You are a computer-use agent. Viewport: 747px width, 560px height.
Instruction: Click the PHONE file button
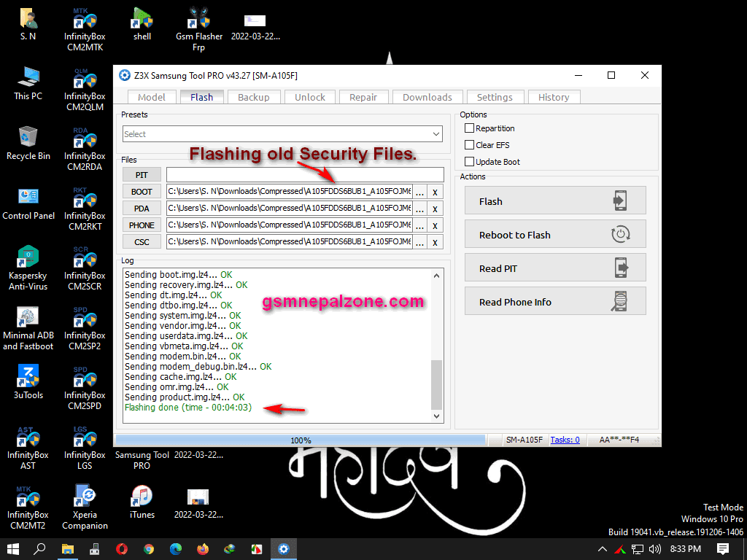142,225
